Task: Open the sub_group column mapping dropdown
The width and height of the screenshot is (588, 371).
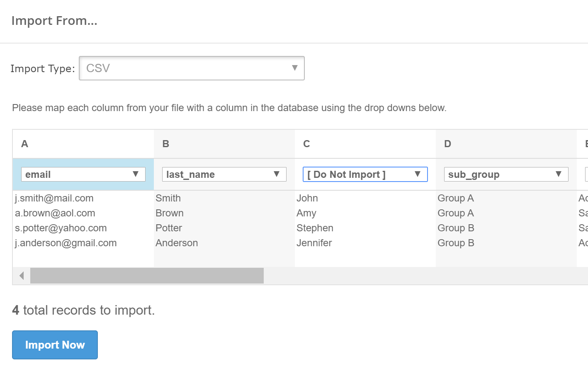Action: (506, 175)
